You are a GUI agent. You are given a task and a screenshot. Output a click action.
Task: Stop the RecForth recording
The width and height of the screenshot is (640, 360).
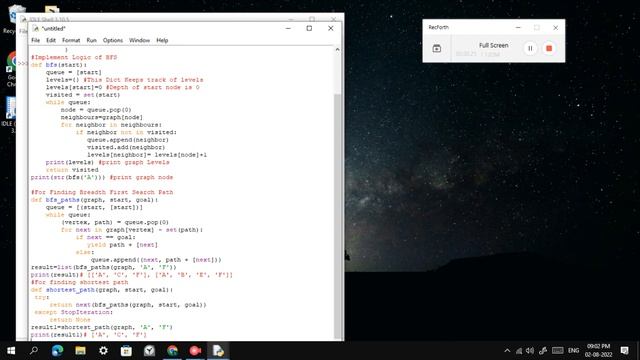pyautogui.click(x=549, y=49)
